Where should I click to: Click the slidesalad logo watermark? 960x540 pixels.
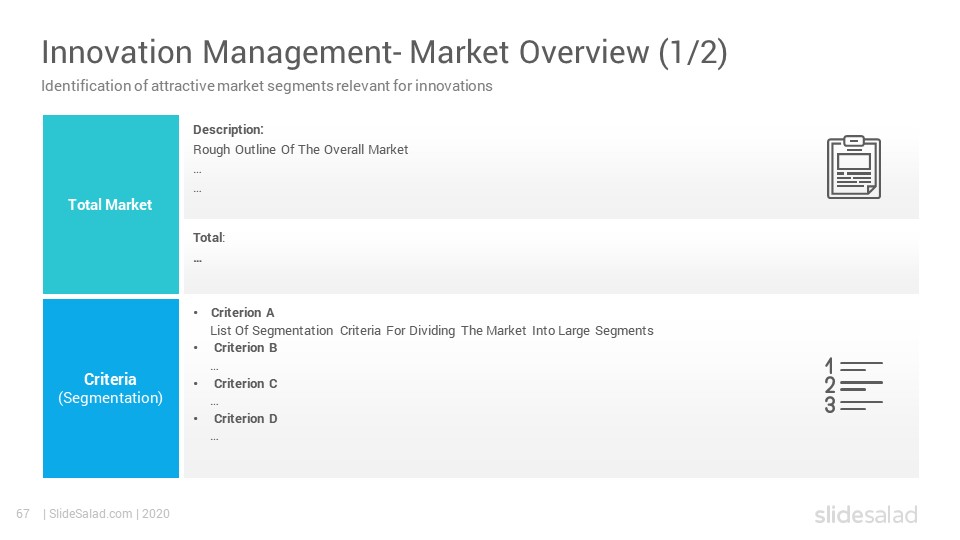[x=866, y=514]
